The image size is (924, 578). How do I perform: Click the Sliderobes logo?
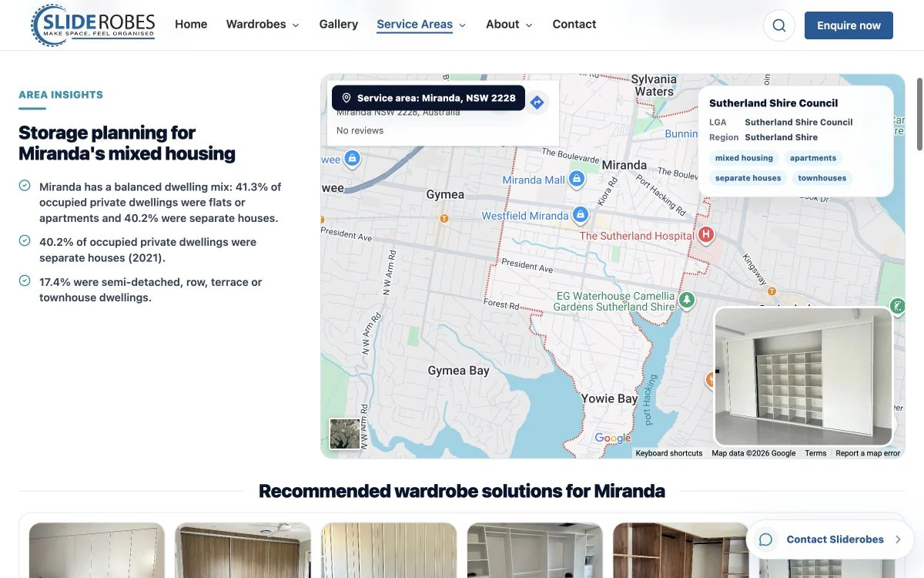[x=92, y=25]
